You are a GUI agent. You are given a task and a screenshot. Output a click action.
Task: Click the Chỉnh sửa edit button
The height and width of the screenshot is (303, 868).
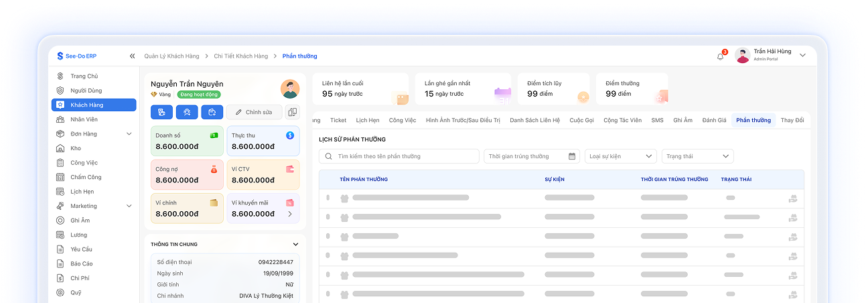tap(255, 112)
